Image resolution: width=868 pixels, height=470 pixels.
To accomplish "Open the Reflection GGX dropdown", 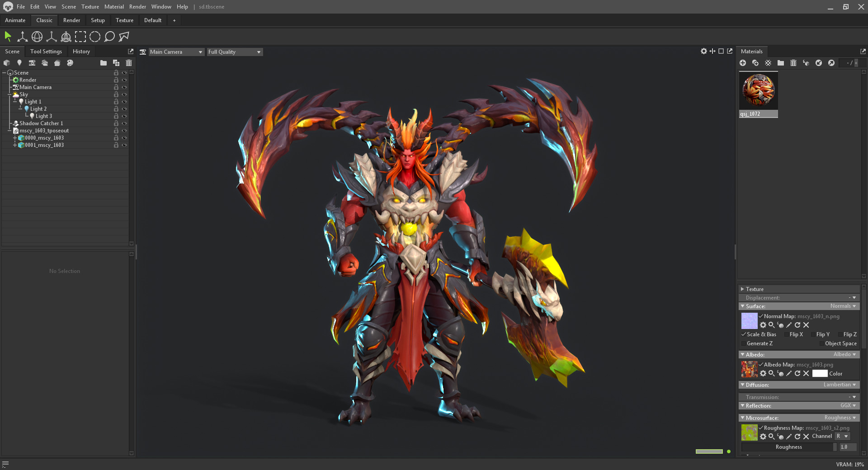I will tap(848, 406).
